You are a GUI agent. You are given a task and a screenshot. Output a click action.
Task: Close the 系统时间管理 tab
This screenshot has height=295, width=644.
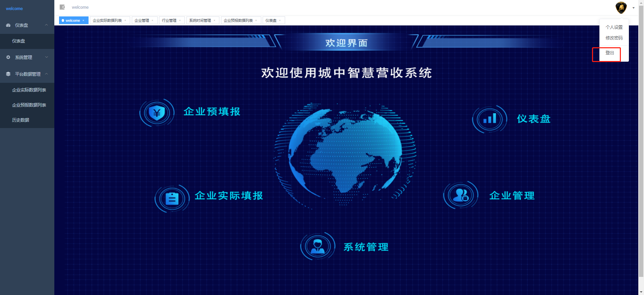[x=215, y=20]
